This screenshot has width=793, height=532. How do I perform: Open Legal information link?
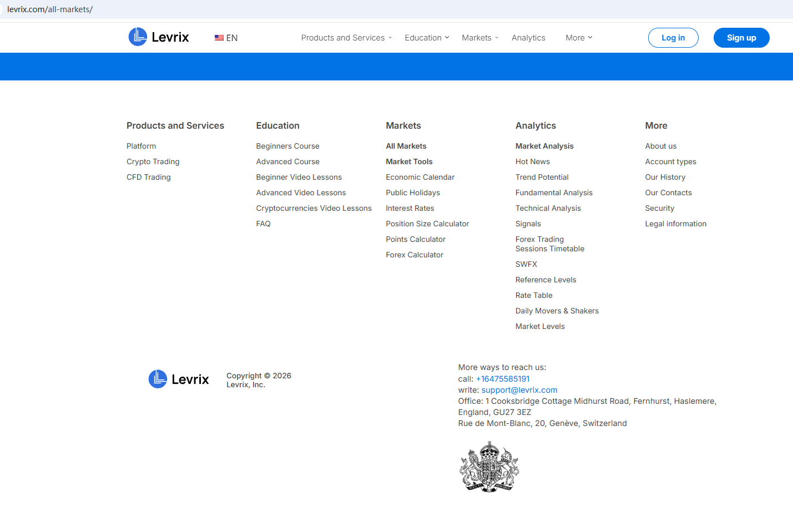click(x=676, y=224)
